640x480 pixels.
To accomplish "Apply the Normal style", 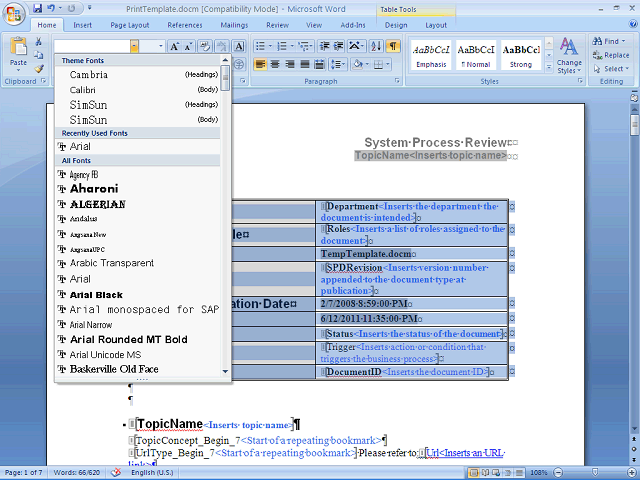I will (476, 55).
